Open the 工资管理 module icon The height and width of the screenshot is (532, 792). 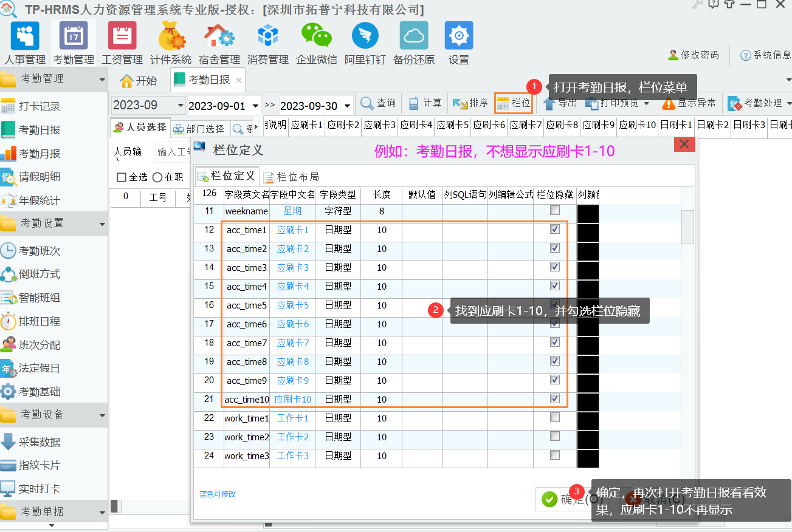coord(122,36)
